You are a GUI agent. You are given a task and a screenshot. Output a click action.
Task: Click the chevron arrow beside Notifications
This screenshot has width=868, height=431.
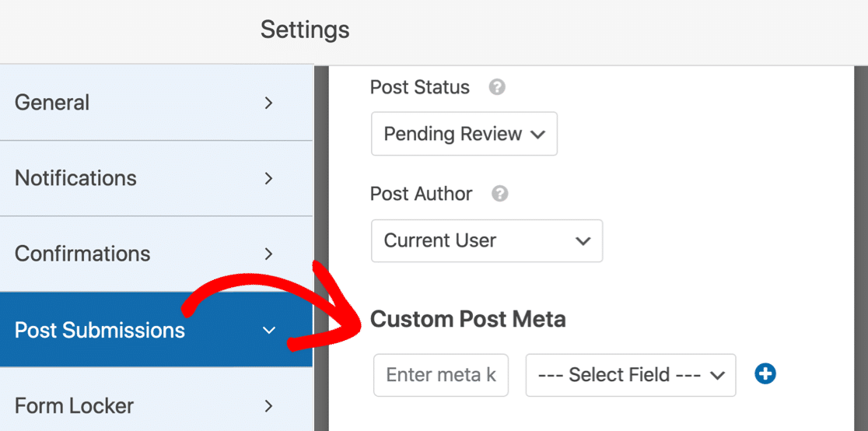268,178
